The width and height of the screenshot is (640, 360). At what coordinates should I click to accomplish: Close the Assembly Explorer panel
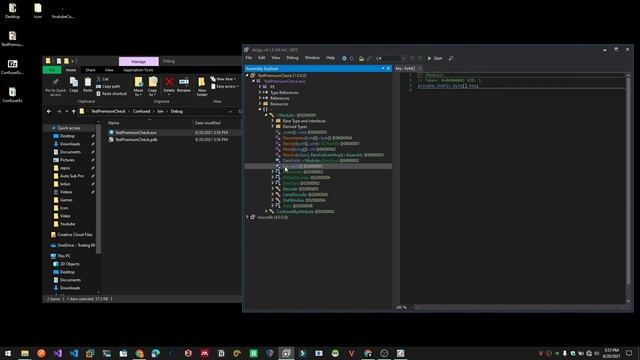388,69
